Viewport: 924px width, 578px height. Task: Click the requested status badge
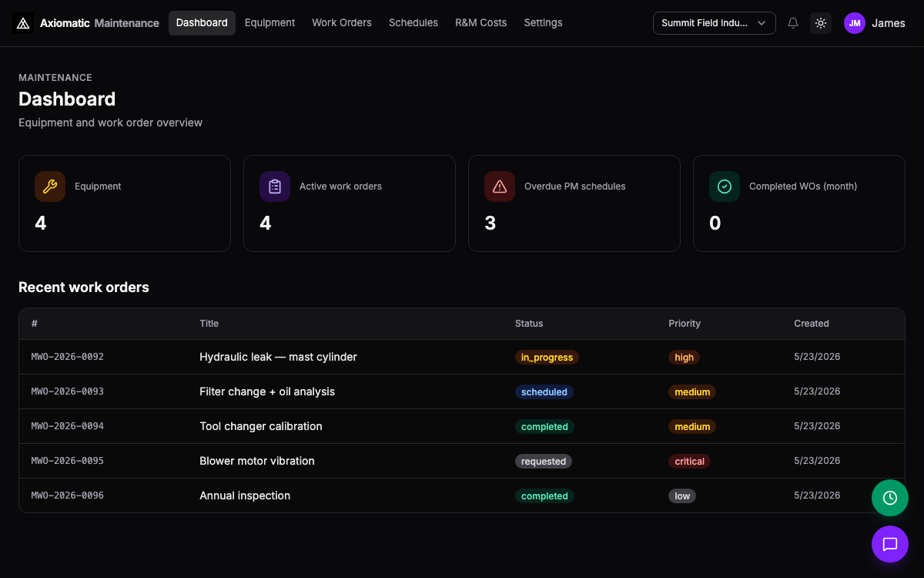pyautogui.click(x=544, y=462)
